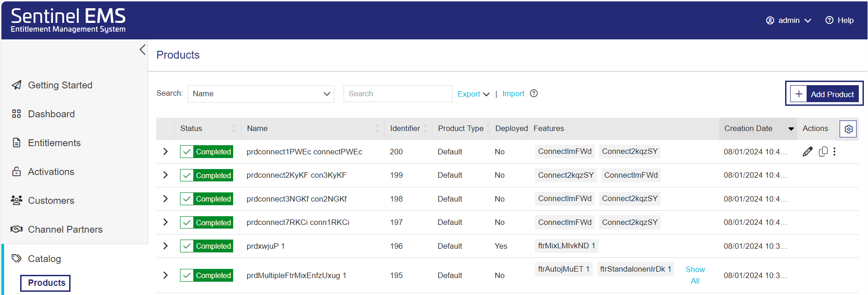Go to Entitlements in the sidebar

click(x=54, y=143)
